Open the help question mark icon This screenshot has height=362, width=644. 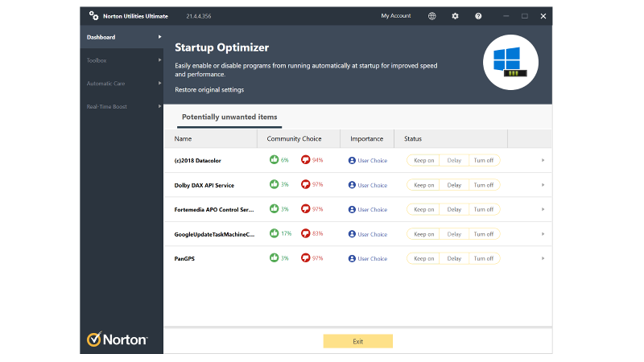point(478,16)
